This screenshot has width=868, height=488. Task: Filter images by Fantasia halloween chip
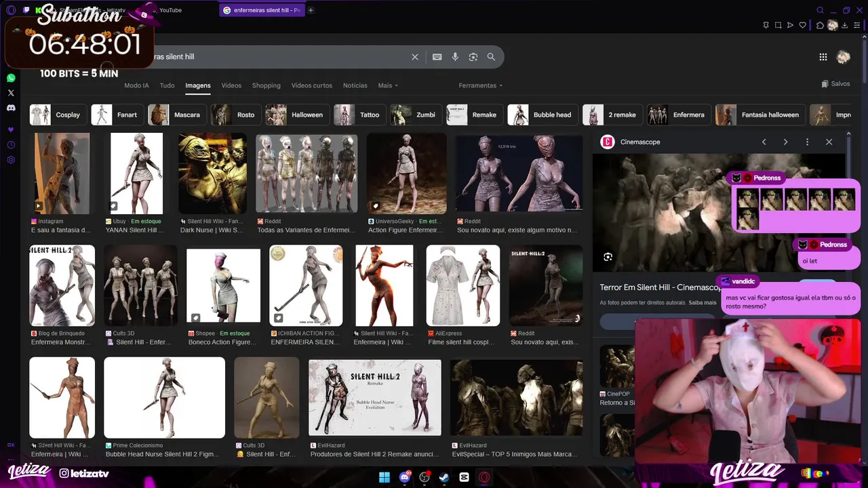pyautogui.click(x=760, y=115)
